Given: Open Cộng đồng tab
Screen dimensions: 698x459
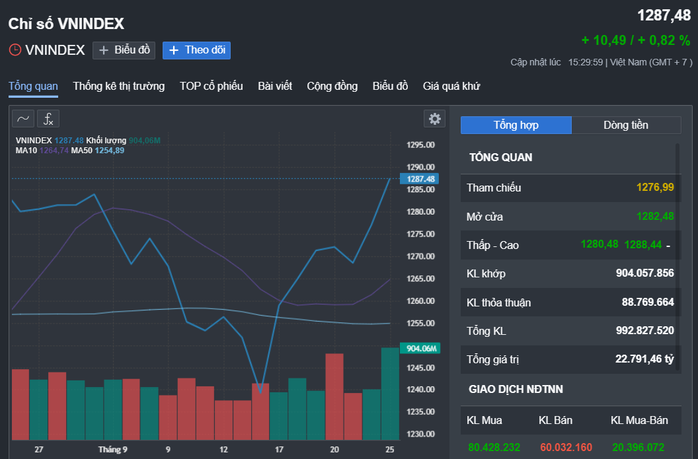Looking at the screenshot, I should (x=332, y=86).
